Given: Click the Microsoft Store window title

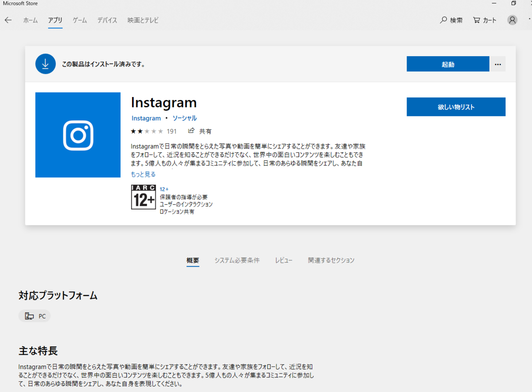Looking at the screenshot, I should pyautogui.click(x=20, y=4).
